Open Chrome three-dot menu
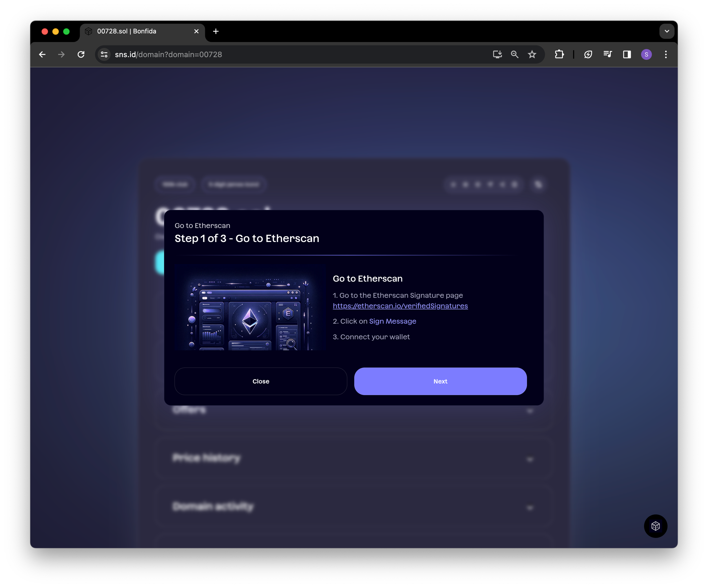 (x=666, y=55)
